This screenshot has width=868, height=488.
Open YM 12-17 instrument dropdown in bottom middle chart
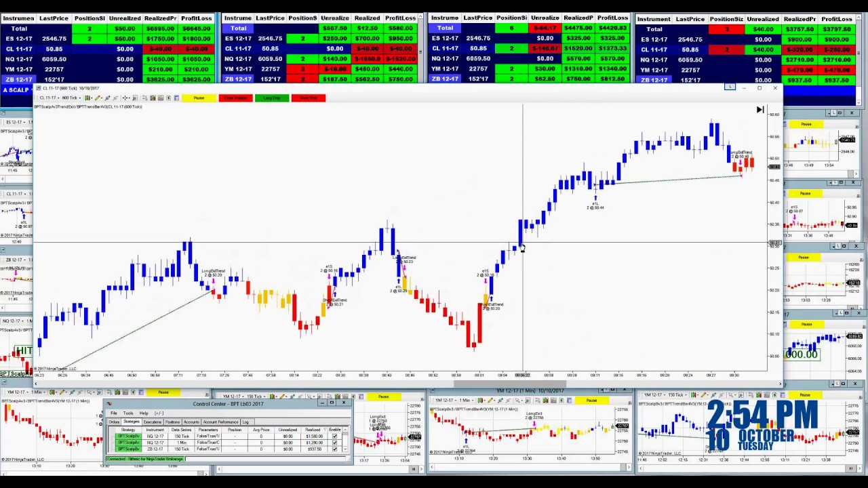click(x=234, y=396)
